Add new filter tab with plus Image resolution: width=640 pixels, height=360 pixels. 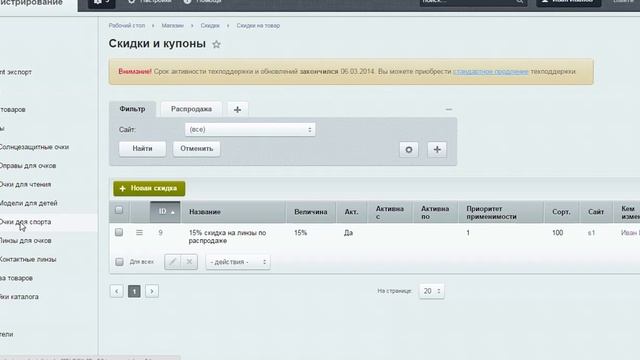[x=238, y=109]
